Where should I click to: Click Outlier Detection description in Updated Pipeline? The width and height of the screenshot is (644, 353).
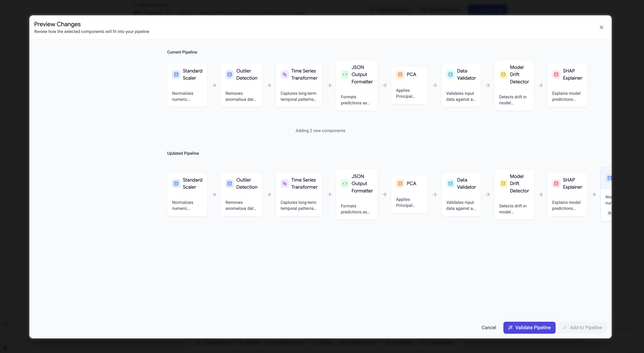(x=241, y=205)
